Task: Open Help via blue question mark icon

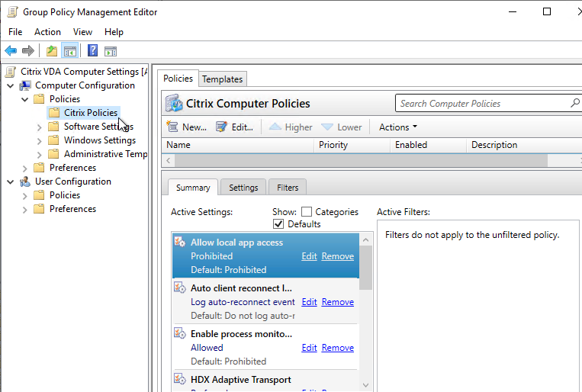Action: pyautogui.click(x=92, y=50)
